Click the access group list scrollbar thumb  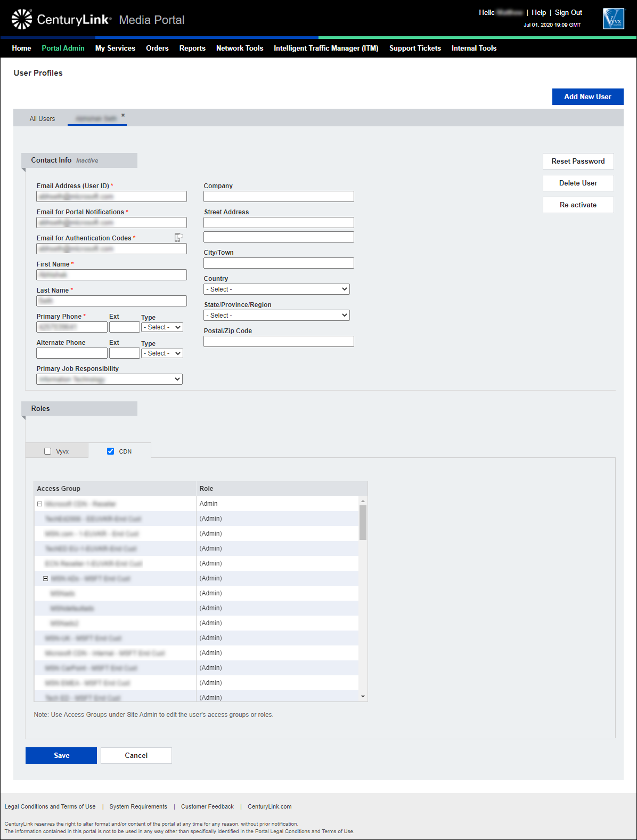coord(363,522)
